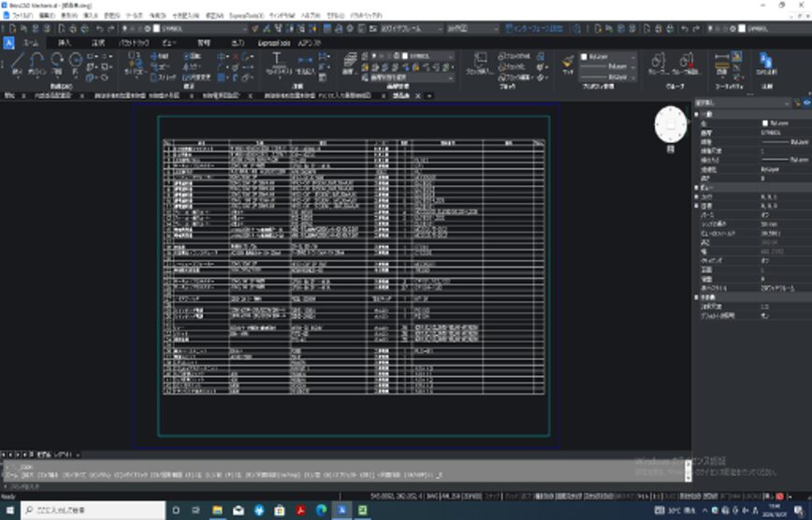Expand the ByLayer color dropdown in ribbon
Viewport: 812px width, 520px height.
[608, 56]
